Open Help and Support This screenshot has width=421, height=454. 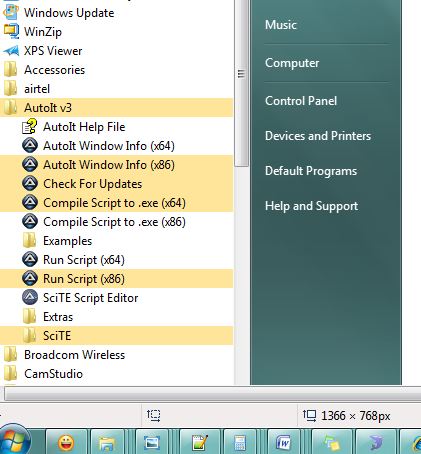point(311,206)
